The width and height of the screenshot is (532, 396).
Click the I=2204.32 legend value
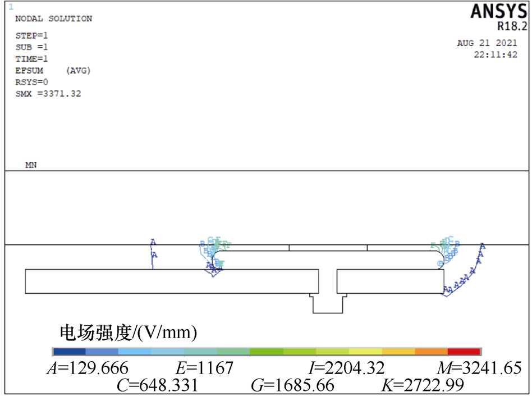point(346,368)
